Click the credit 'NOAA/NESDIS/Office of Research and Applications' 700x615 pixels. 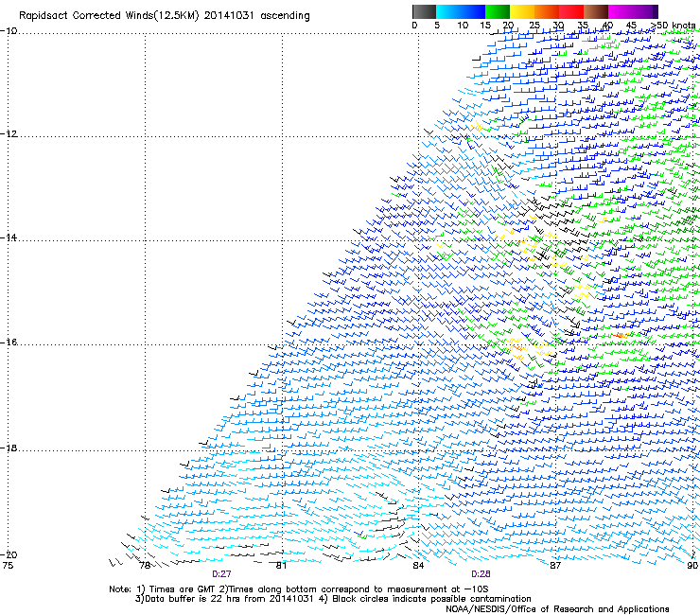(x=557, y=609)
